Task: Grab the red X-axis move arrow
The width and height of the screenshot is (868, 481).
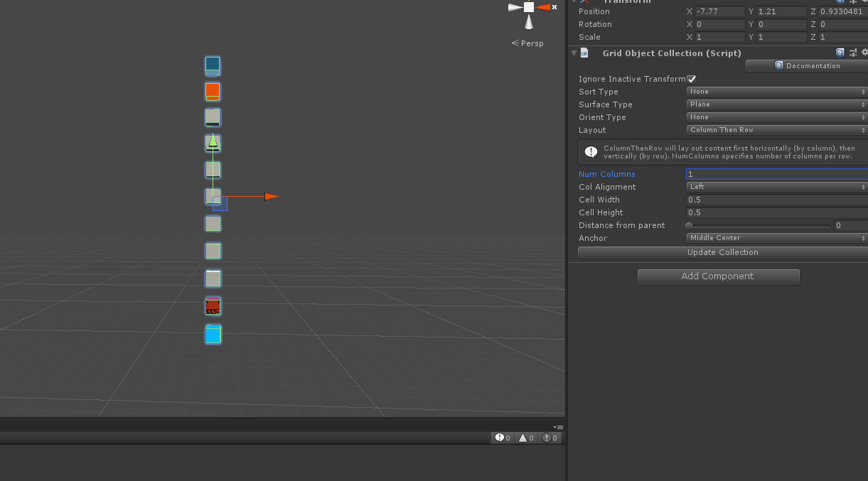Action: (x=271, y=197)
